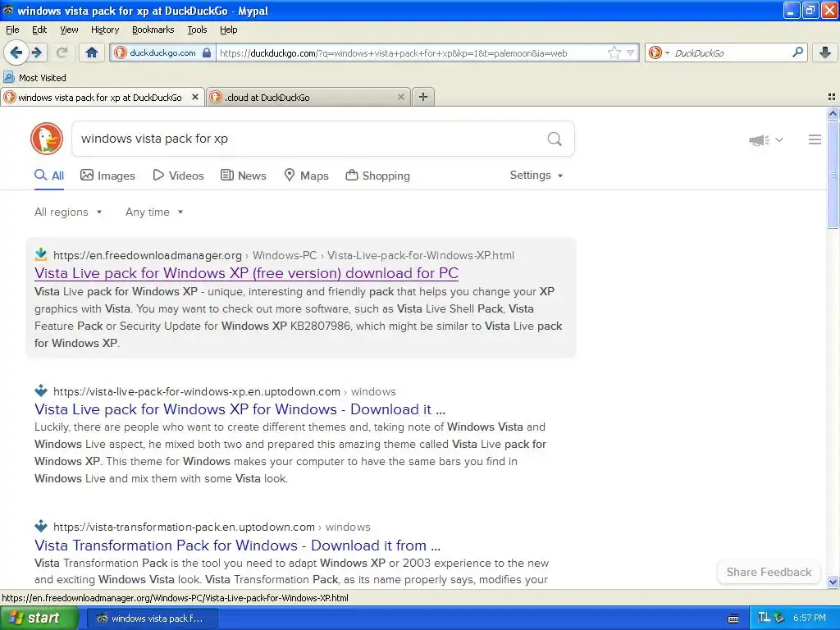This screenshot has height=630, width=840.
Task: Click the language bar tray icon
Action: [764, 618]
